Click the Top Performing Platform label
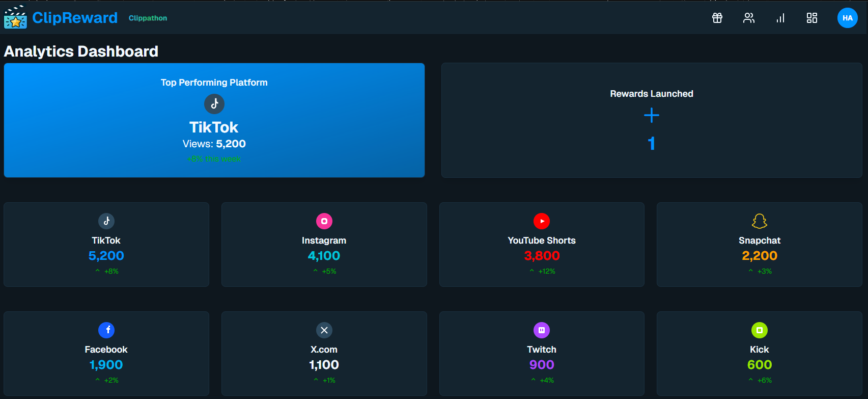The image size is (868, 399). point(214,83)
